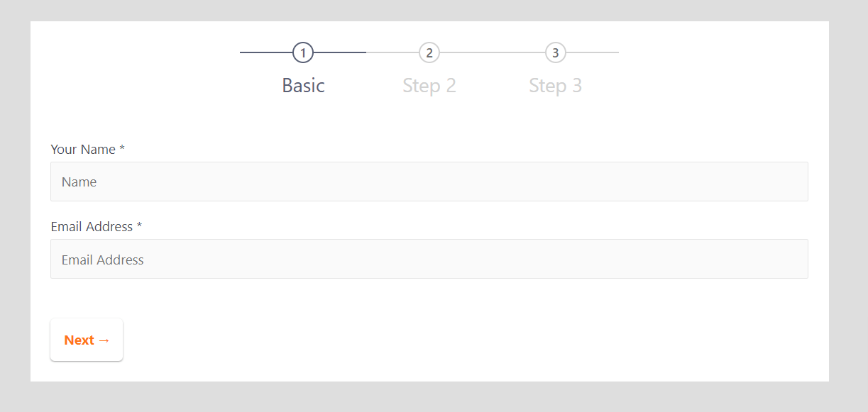Select the step 3 circle indicator

pos(556,52)
